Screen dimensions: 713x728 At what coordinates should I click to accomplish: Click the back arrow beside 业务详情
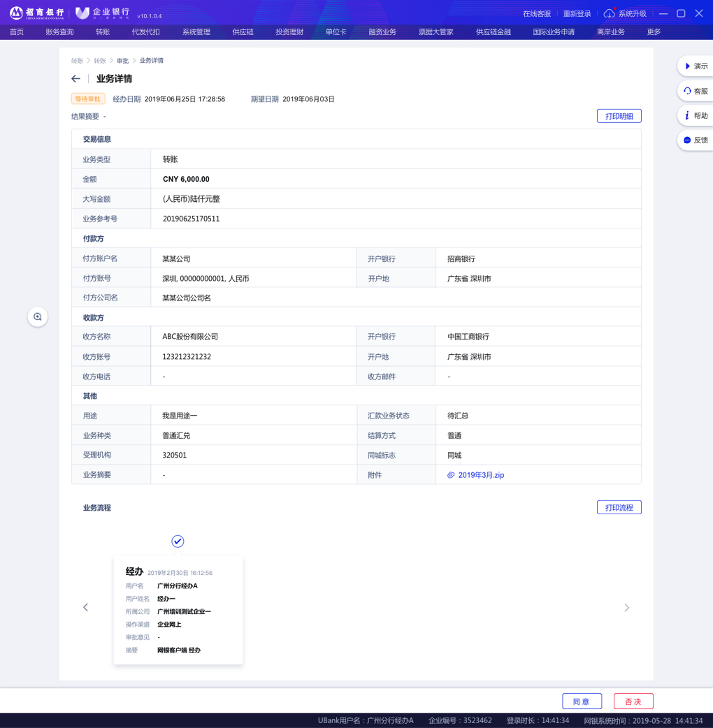[x=75, y=79]
